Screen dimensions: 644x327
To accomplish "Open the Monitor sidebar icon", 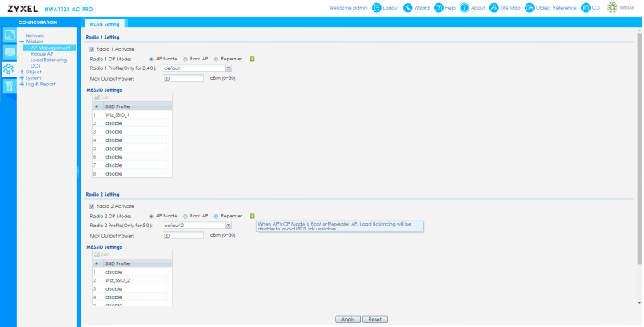I will [10, 52].
